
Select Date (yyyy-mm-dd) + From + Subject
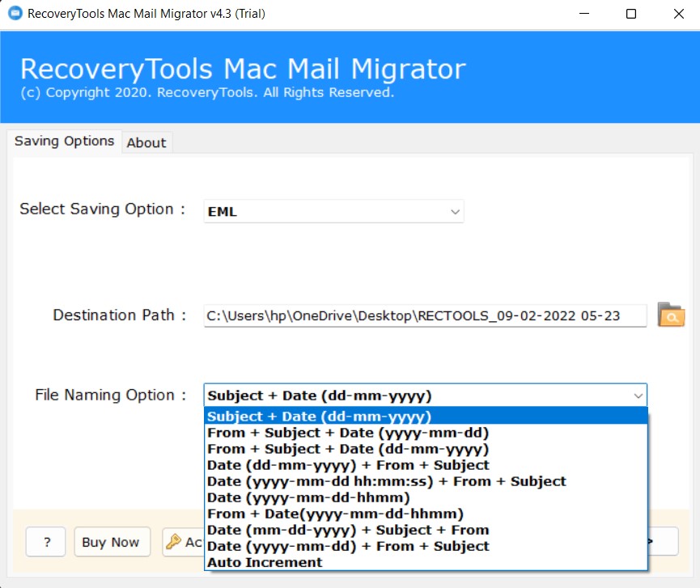(426, 546)
